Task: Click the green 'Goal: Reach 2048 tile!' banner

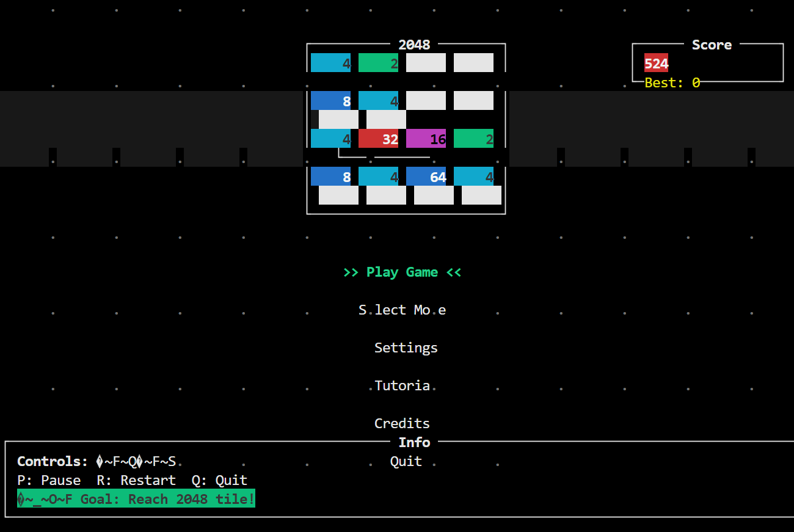Action: [136, 499]
